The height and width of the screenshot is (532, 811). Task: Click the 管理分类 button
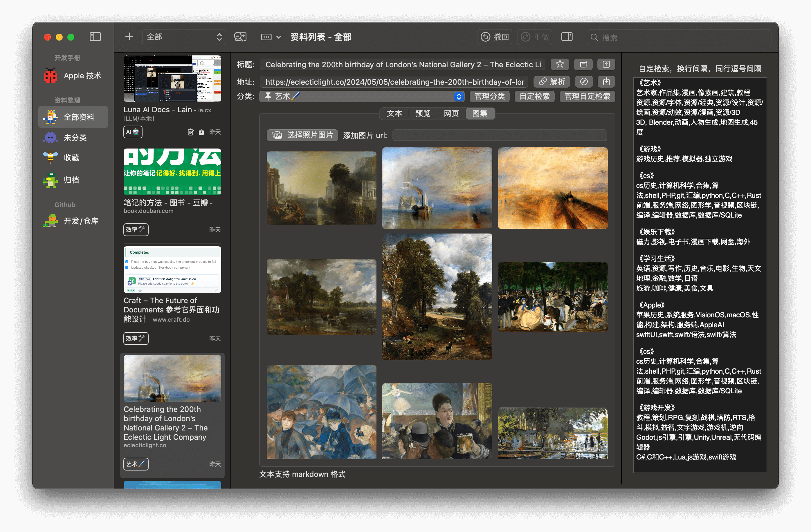click(x=490, y=96)
